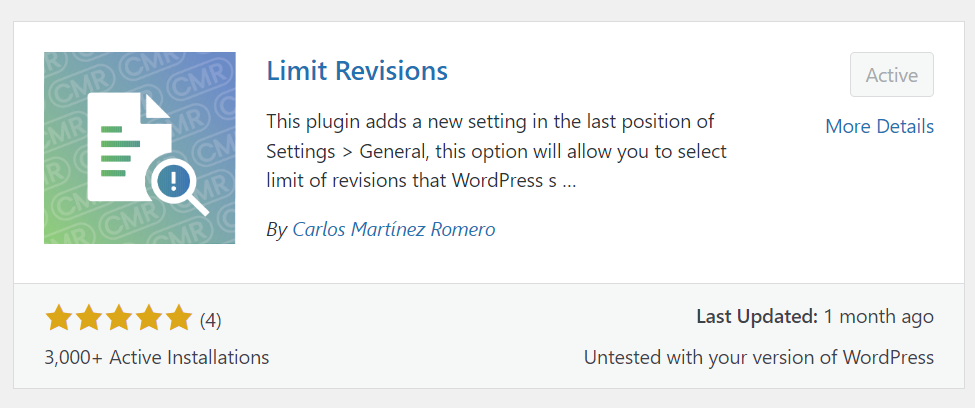Click the Limit Revisions plugin icon thumbnail

tap(140, 148)
